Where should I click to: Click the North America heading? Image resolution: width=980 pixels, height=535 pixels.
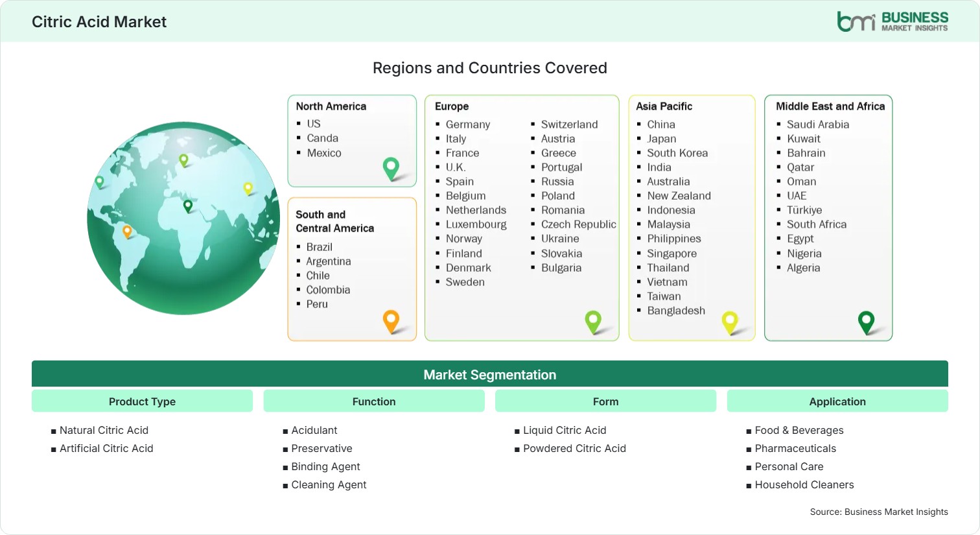click(x=331, y=106)
